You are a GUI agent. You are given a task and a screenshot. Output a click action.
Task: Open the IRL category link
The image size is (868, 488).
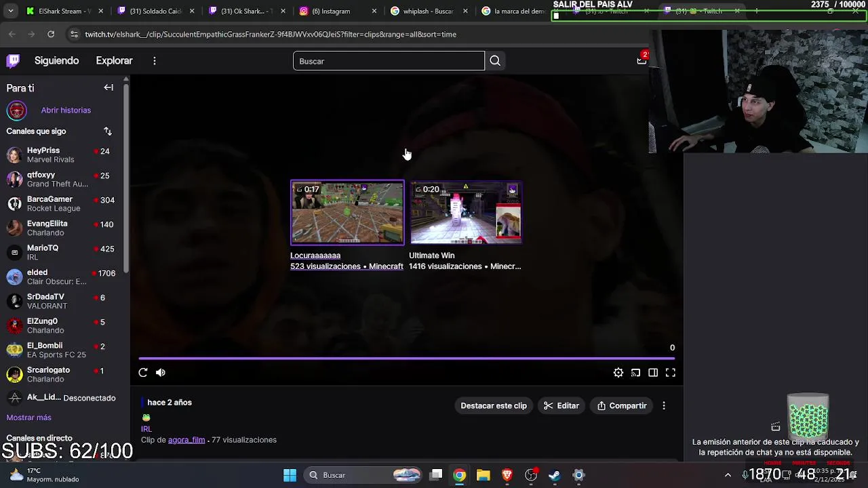point(146,428)
